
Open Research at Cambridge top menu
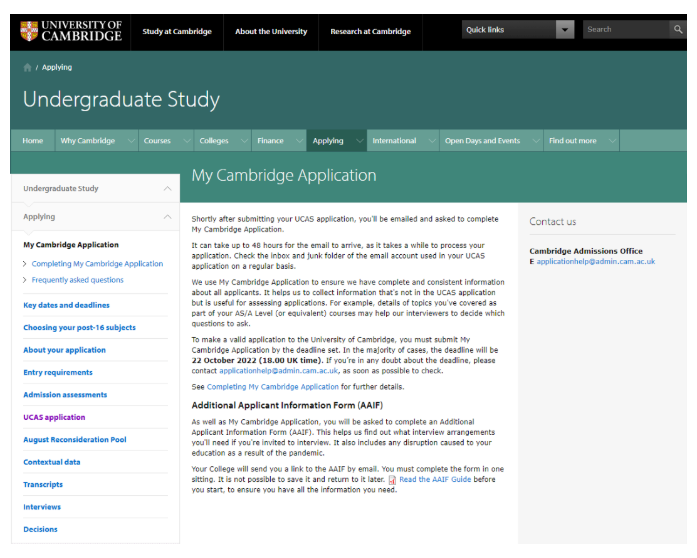tap(370, 31)
